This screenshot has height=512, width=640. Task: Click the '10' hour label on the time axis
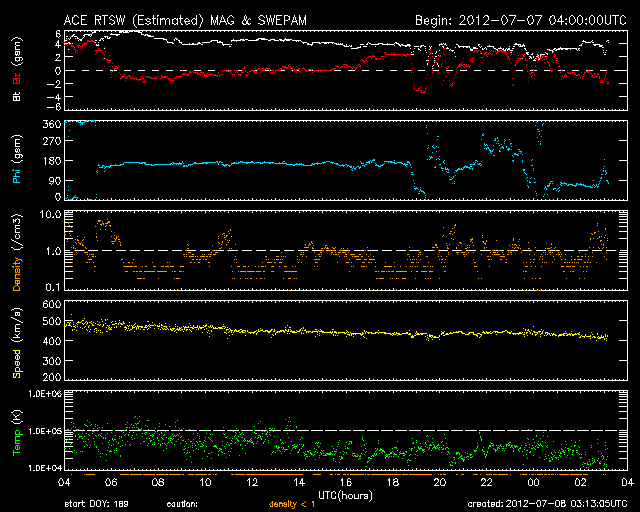(205, 482)
